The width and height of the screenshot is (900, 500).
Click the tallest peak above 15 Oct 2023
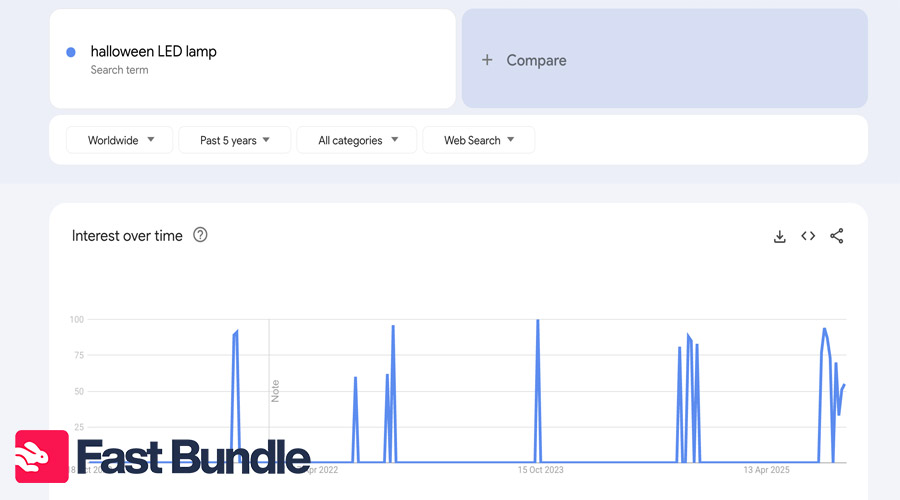pos(538,322)
